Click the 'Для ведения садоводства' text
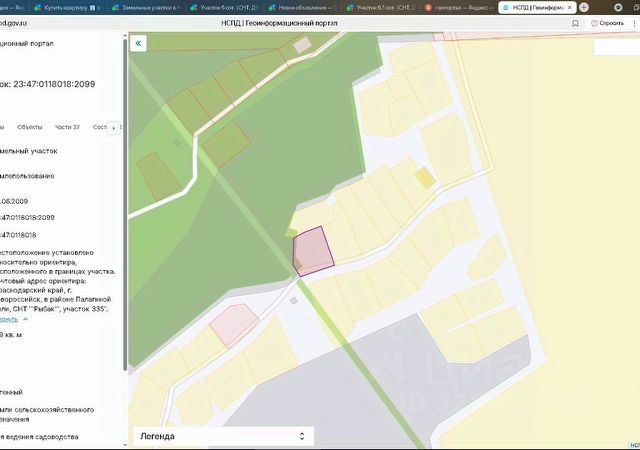 (x=39, y=437)
